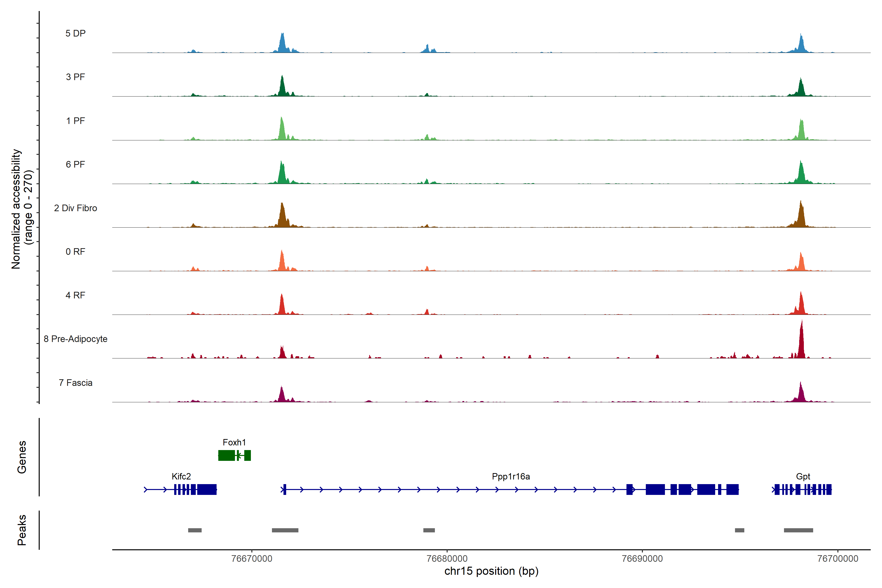Click the Gpt gene label

tap(803, 477)
